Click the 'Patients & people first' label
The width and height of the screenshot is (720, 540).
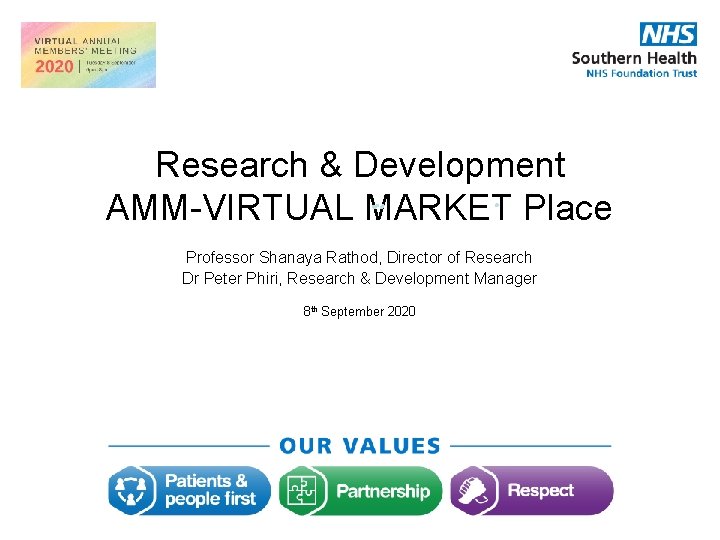[x=210, y=490]
